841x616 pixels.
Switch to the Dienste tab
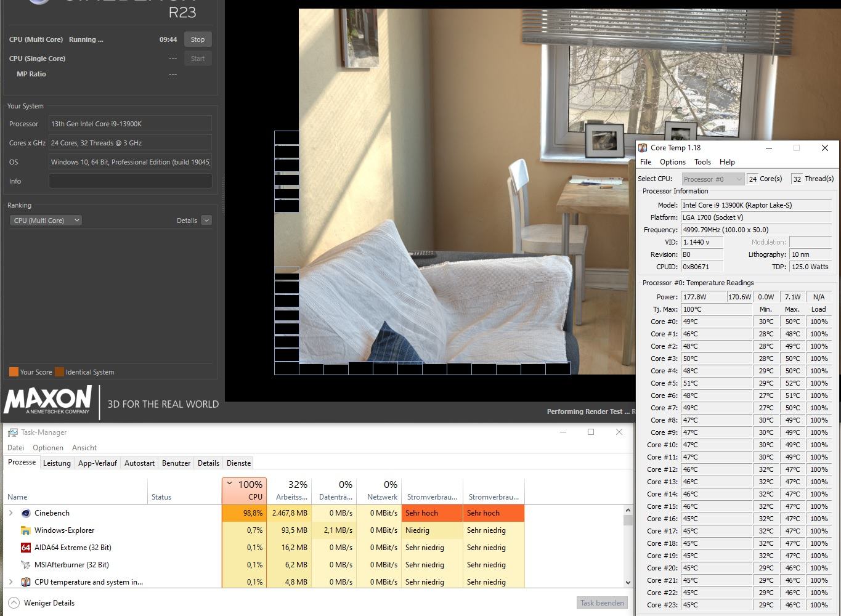pos(238,463)
